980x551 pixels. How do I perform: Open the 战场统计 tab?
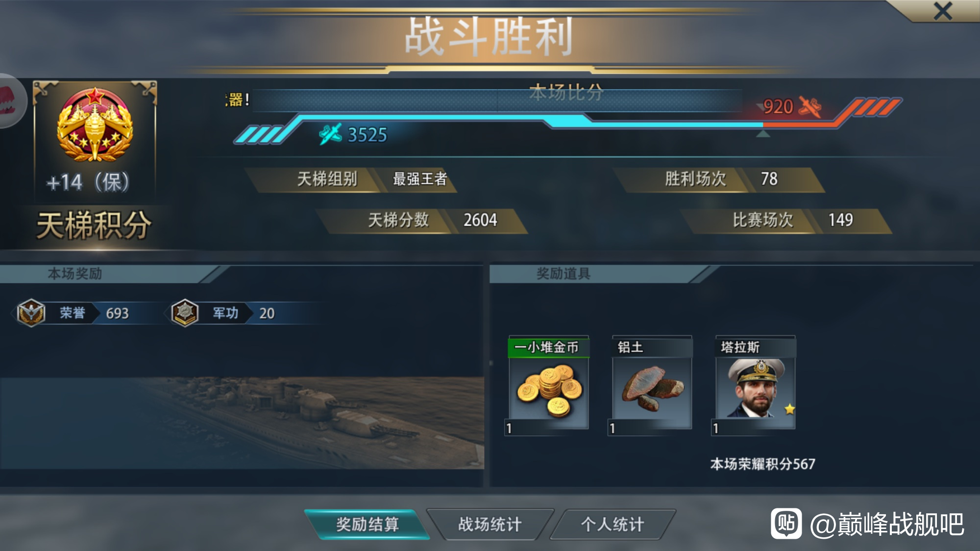coord(490,525)
